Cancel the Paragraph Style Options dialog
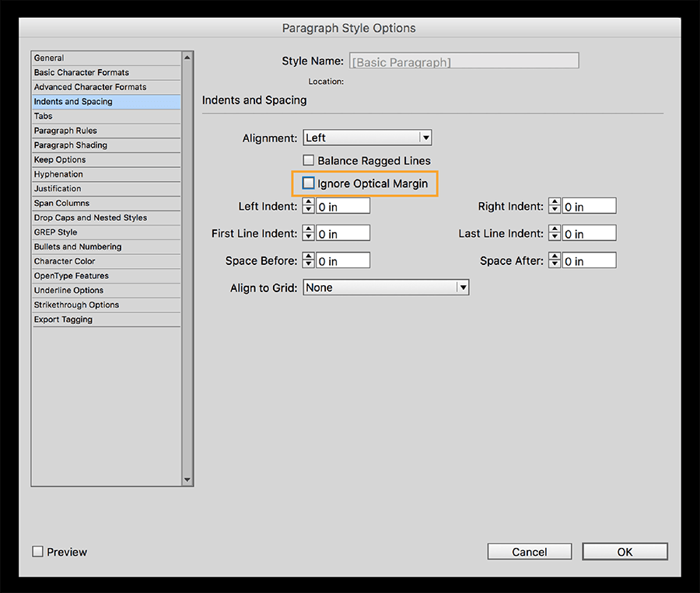This screenshot has width=700, height=593. (529, 552)
